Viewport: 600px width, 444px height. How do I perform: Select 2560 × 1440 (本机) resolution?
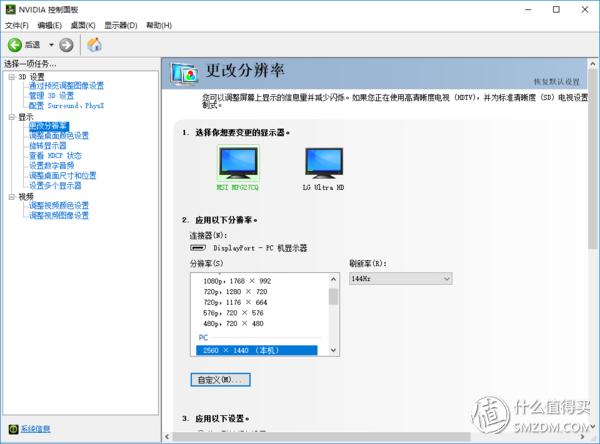(257, 350)
